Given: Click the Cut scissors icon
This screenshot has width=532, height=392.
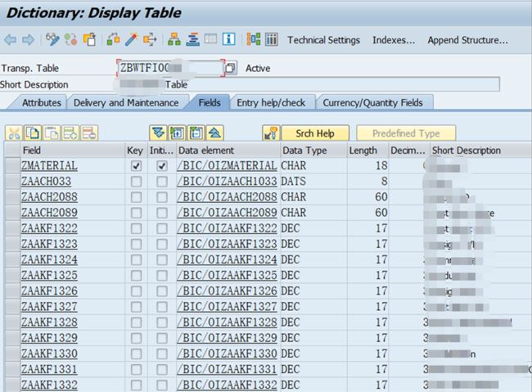Looking at the screenshot, I should (14, 133).
